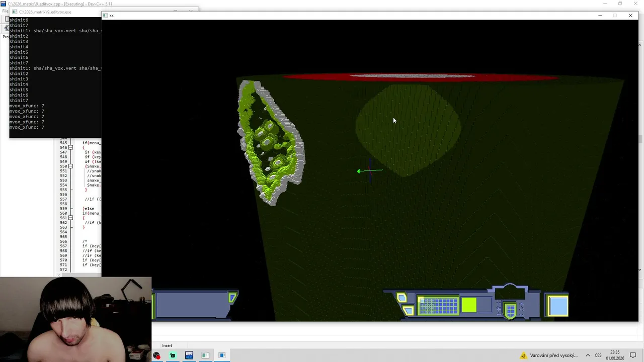The height and width of the screenshot is (362, 644).
Task: Switch to the xx window taskbar icon
Action: click(222, 355)
